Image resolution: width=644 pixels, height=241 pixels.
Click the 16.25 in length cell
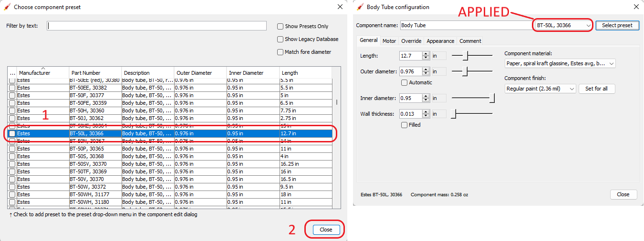(305, 164)
